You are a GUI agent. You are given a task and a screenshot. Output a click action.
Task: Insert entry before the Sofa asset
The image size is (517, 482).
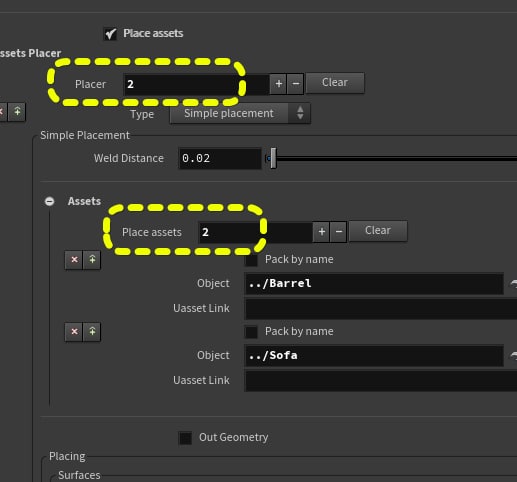click(92, 332)
